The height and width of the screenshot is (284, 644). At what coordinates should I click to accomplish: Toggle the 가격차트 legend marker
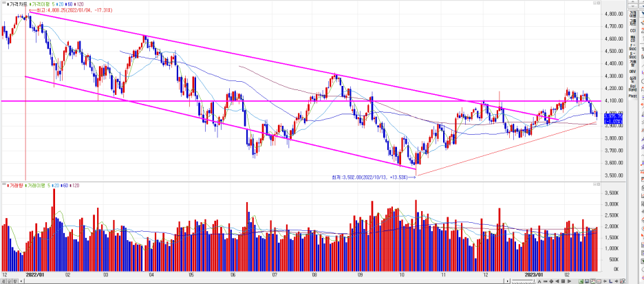tap(8, 4)
